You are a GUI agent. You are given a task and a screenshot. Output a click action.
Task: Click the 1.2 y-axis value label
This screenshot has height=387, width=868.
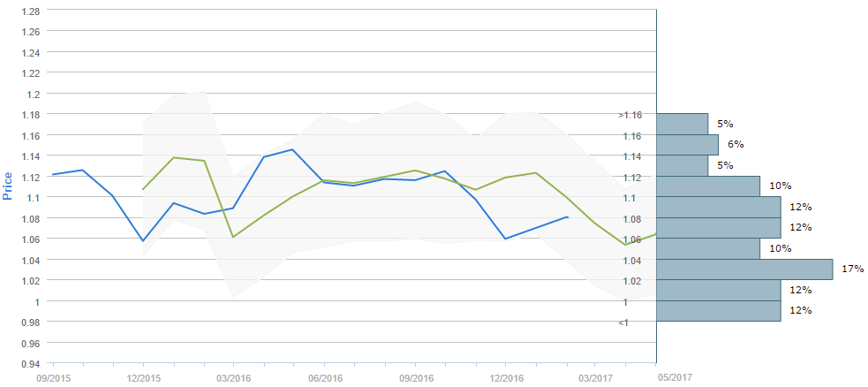coord(34,94)
